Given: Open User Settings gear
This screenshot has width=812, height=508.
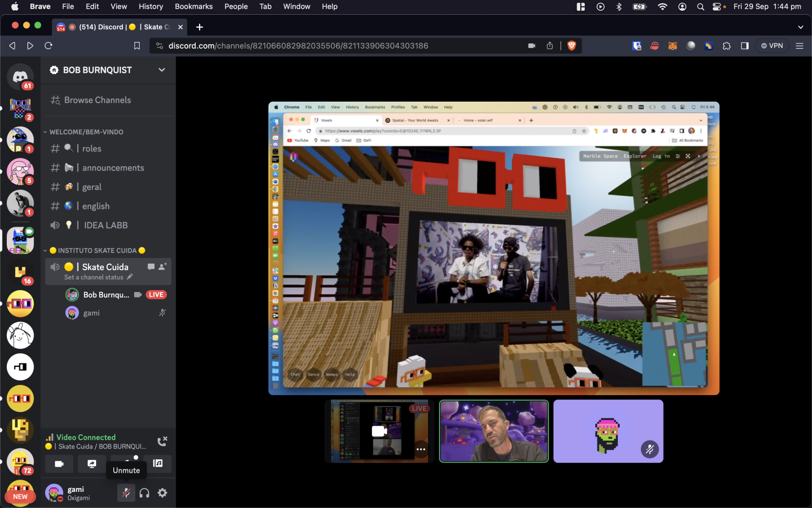Looking at the screenshot, I should coord(162,493).
